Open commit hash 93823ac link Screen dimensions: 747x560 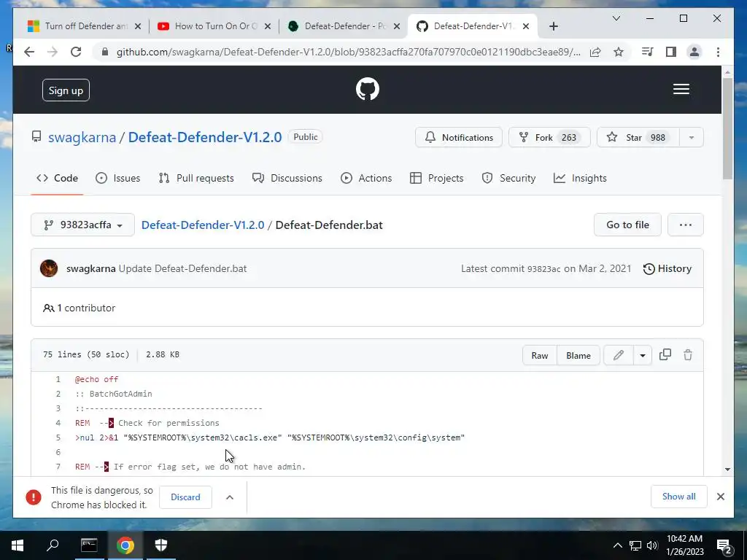click(x=543, y=269)
